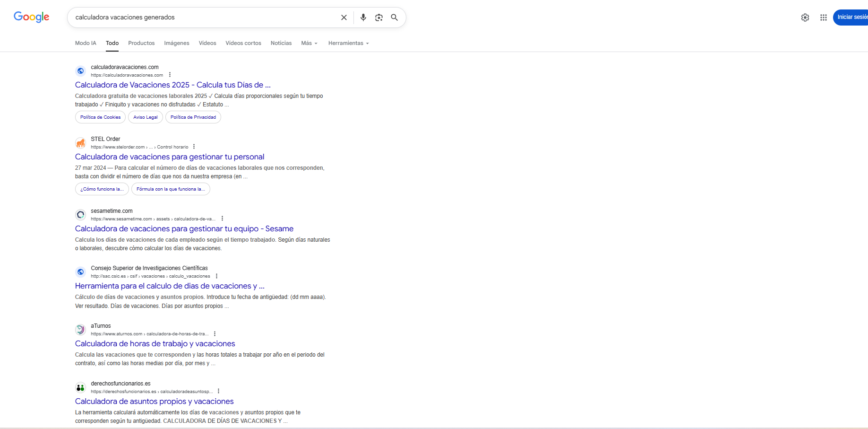Click the Google logo

[x=31, y=17]
